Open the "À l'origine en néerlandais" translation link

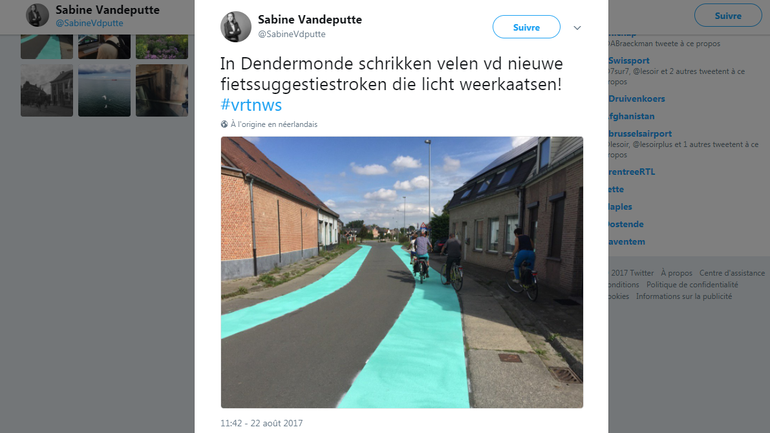[x=274, y=124]
